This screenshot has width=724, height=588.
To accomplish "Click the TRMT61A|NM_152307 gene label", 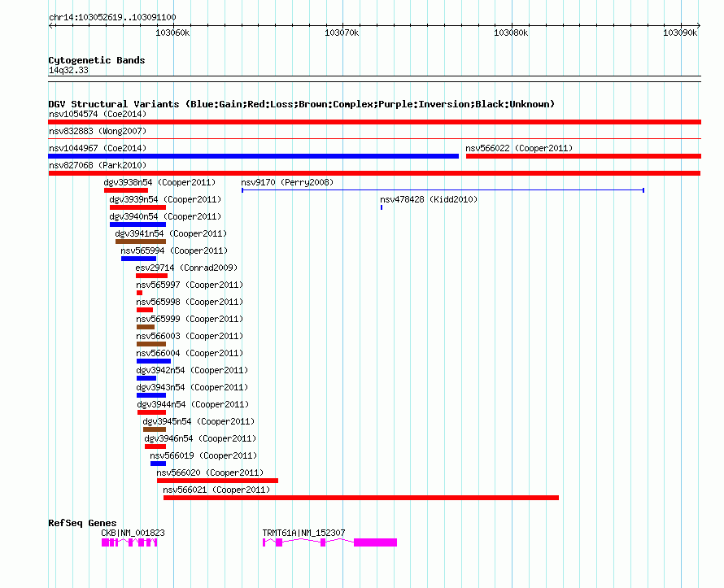I will click(x=303, y=533).
